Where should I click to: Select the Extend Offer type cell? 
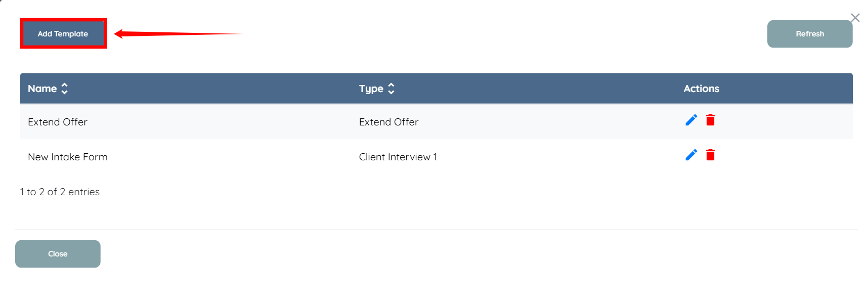[388, 122]
